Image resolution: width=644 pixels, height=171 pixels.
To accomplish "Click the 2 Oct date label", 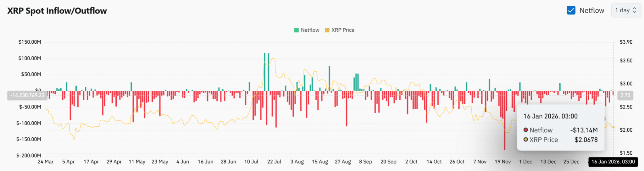I will click(x=411, y=162).
